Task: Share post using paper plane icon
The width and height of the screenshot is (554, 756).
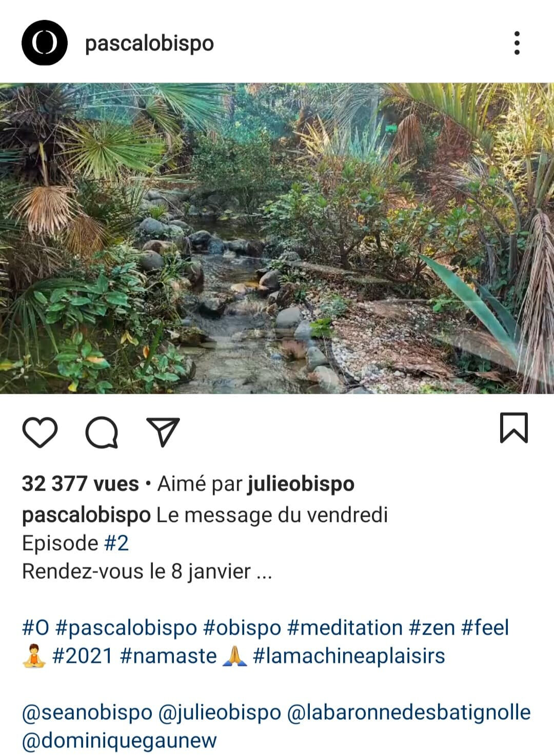Action: [163, 432]
